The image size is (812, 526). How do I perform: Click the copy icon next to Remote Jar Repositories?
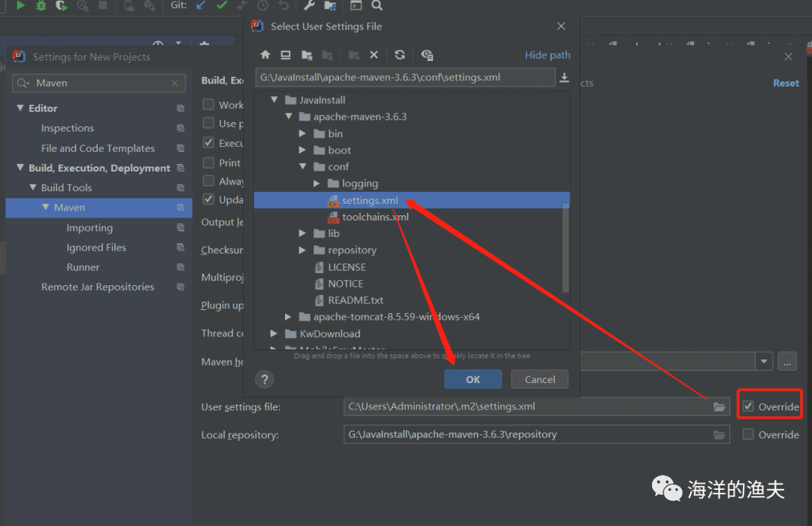[x=180, y=287]
